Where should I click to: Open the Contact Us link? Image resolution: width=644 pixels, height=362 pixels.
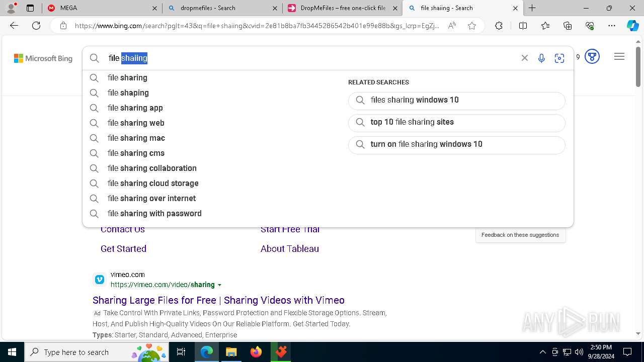click(123, 229)
